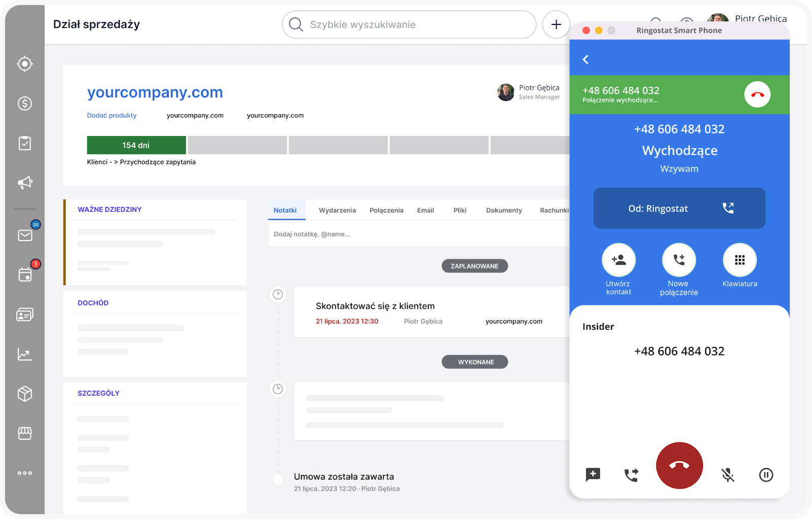
Task: Select the third gray pipeline stage
Action: click(439, 145)
